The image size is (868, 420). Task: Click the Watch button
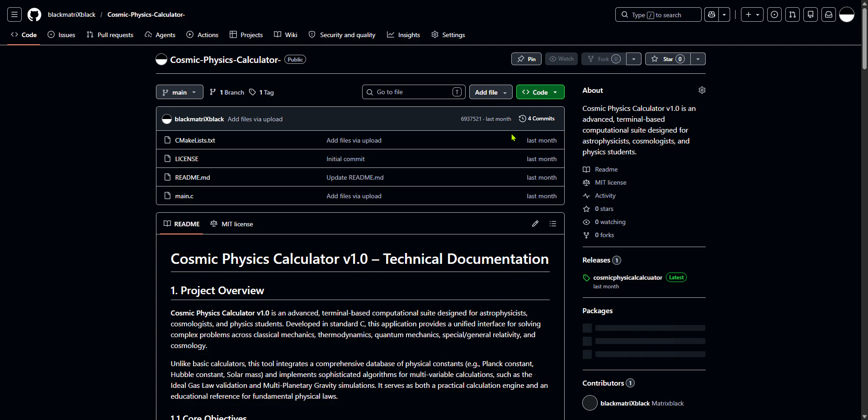[x=561, y=59]
